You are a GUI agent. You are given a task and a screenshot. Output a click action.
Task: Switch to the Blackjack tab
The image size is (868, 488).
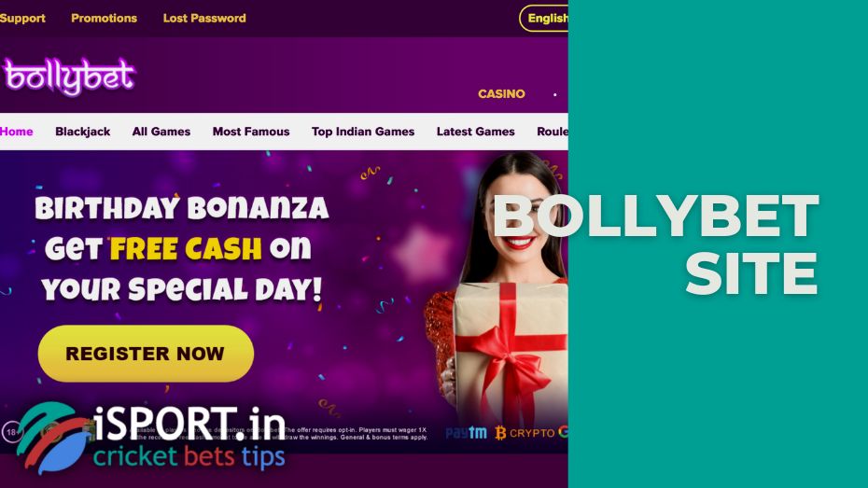pyautogui.click(x=82, y=132)
